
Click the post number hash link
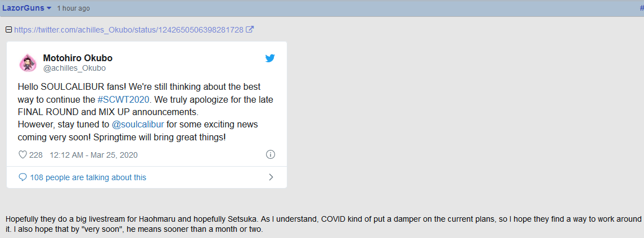pyautogui.click(x=642, y=8)
